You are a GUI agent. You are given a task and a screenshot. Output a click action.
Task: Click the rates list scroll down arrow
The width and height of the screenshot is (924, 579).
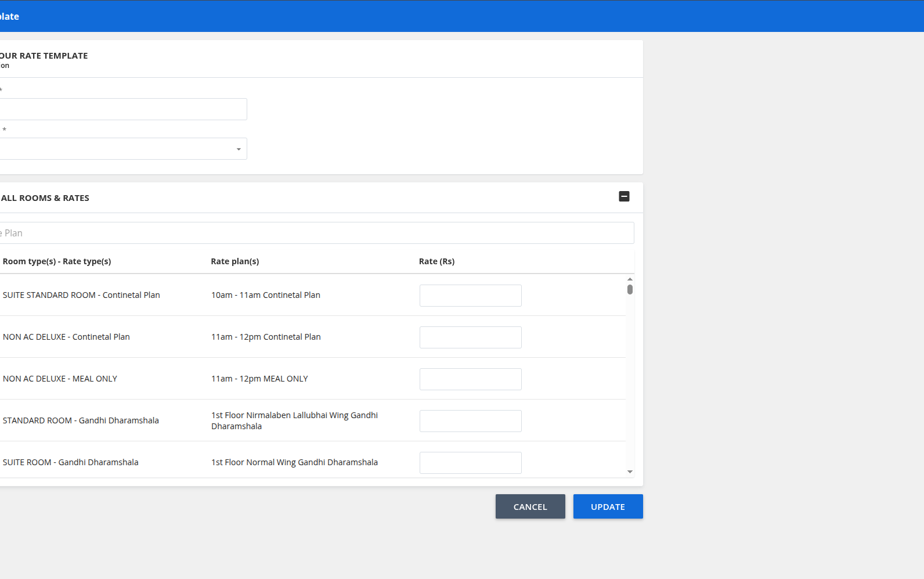(x=630, y=472)
